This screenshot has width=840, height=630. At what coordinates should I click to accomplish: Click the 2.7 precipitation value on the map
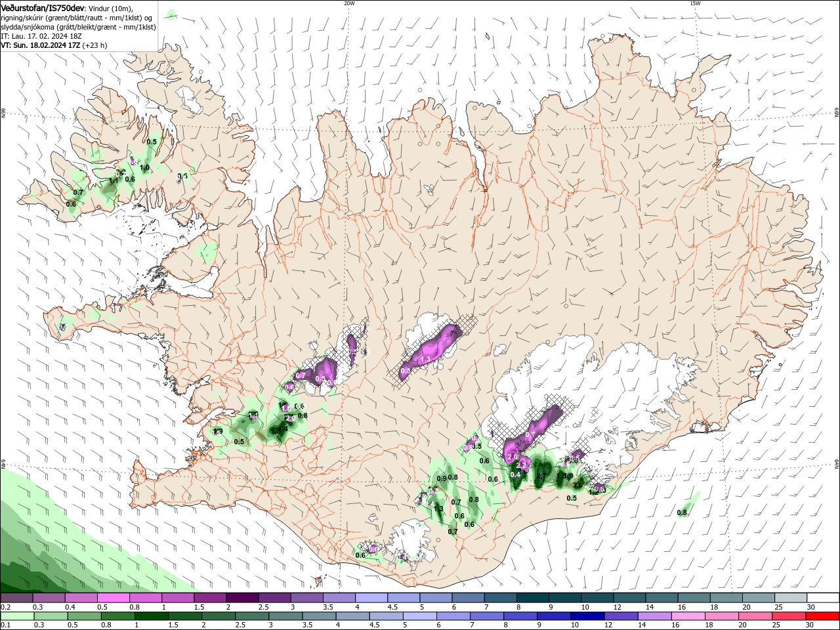tap(542, 476)
